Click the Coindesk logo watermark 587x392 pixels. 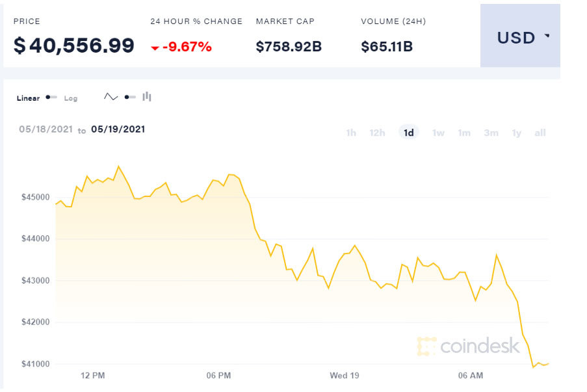point(469,346)
